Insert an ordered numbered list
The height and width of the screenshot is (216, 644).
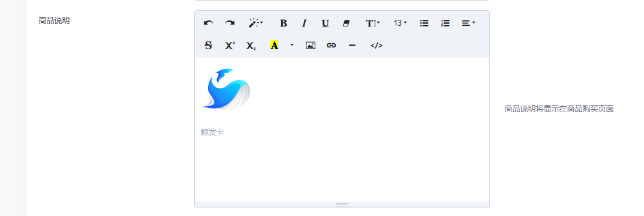point(445,23)
